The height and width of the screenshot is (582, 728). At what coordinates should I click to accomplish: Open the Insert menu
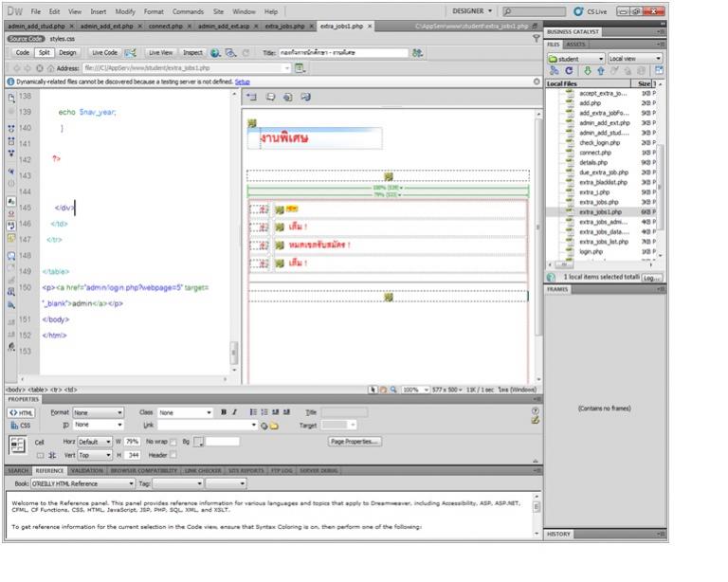coord(98,11)
